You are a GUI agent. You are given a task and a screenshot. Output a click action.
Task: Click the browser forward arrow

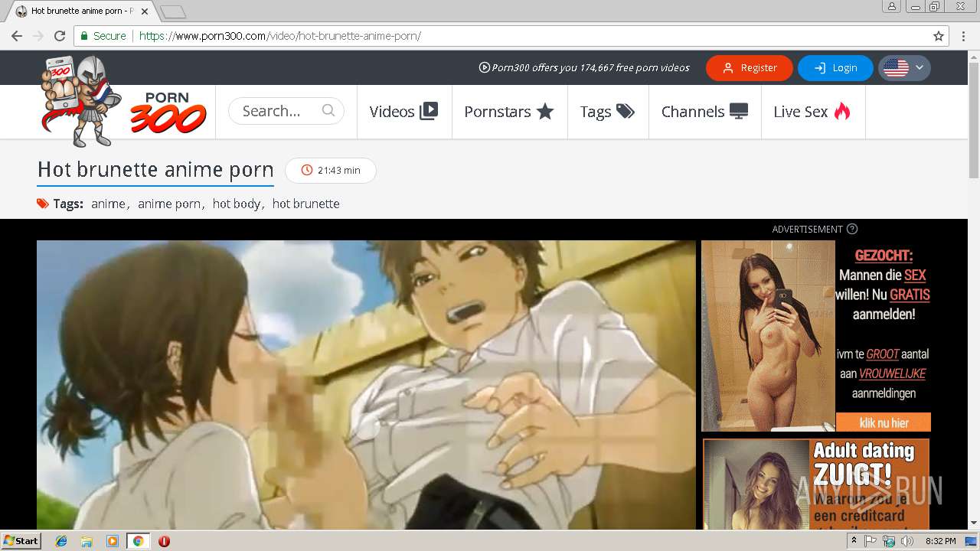tap(38, 36)
